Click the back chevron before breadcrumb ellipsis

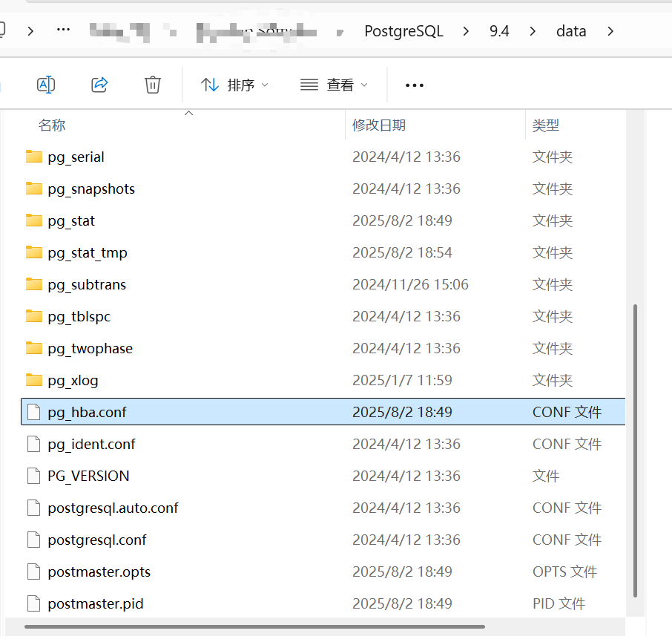click(x=30, y=31)
